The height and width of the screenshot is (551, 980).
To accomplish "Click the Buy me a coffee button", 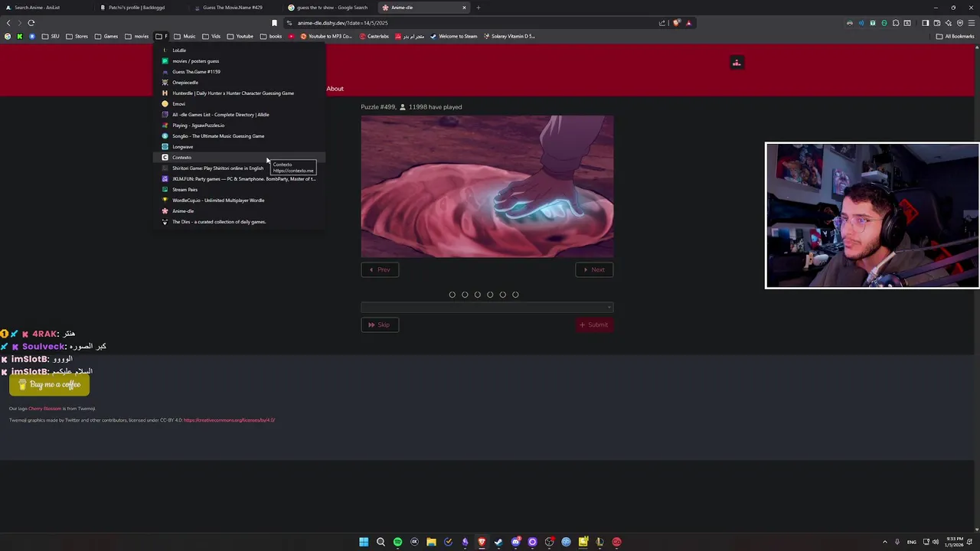I will pyautogui.click(x=49, y=385).
